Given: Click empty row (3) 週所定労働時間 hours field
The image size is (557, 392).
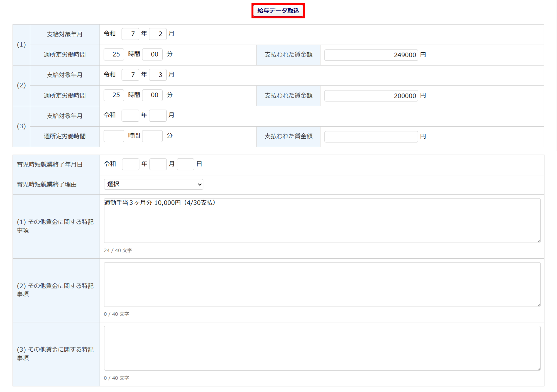Looking at the screenshot, I should 114,136.
